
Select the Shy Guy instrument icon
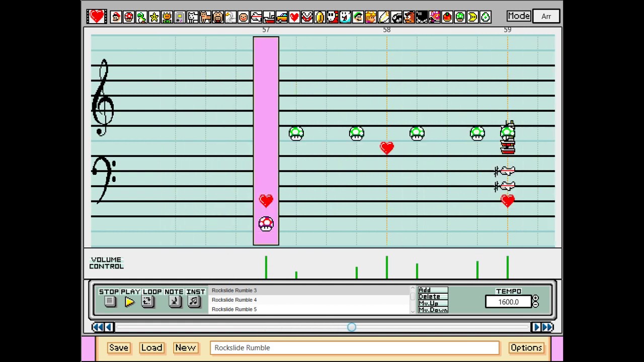tap(333, 17)
